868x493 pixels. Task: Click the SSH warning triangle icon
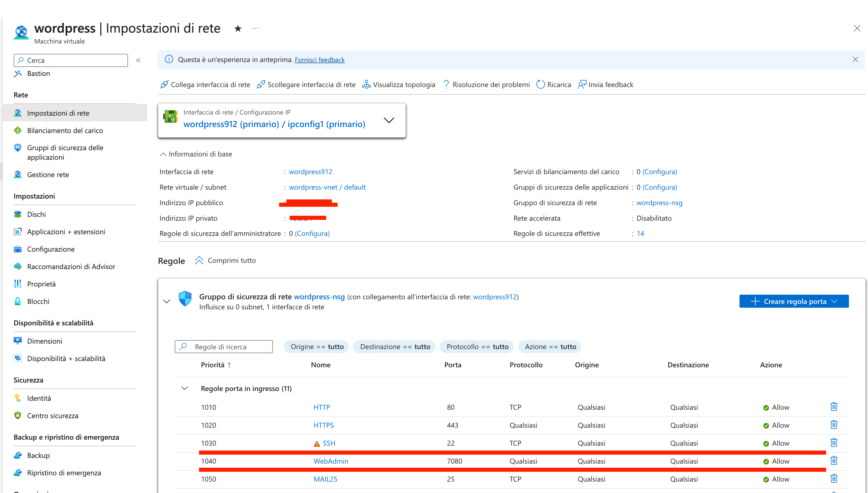pos(317,444)
